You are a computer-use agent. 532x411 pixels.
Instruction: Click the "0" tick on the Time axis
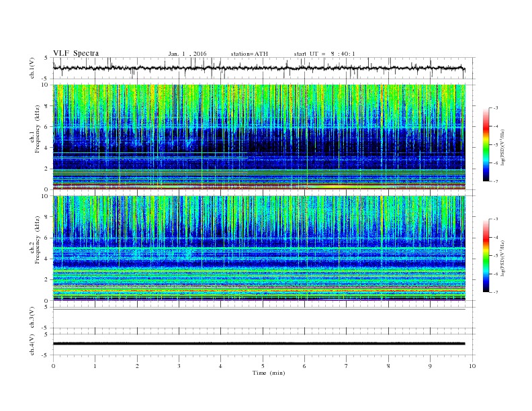[x=53, y=366]
